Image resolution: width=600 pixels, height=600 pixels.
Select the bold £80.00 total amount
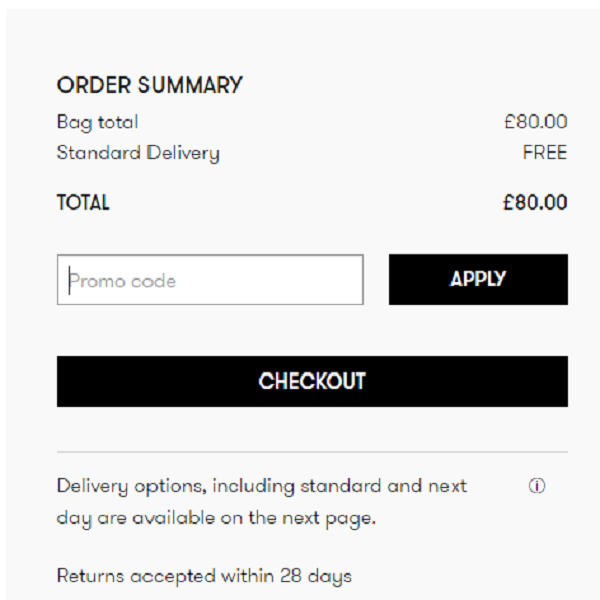[535, 202]
